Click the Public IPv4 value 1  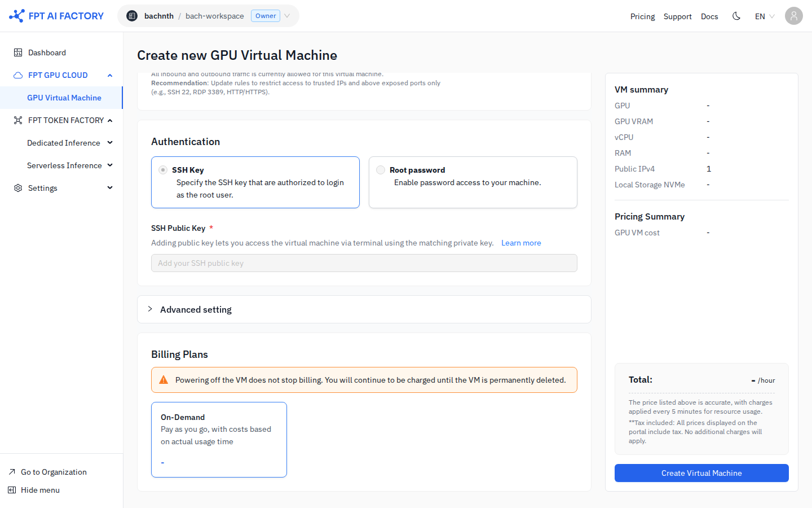pos(709,169)
